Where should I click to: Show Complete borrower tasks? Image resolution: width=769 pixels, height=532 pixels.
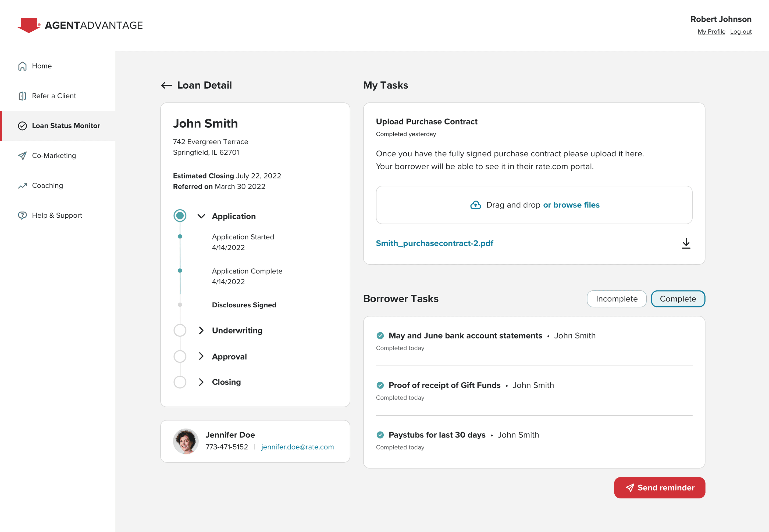[678, 299]
